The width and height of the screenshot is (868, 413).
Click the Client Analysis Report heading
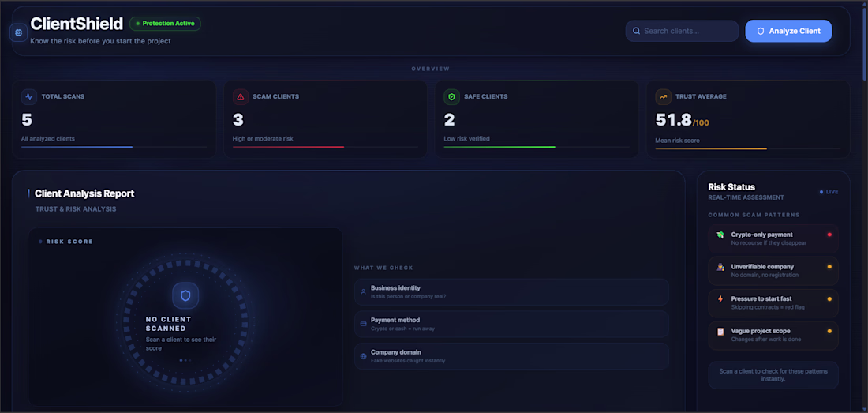(84, 193)
